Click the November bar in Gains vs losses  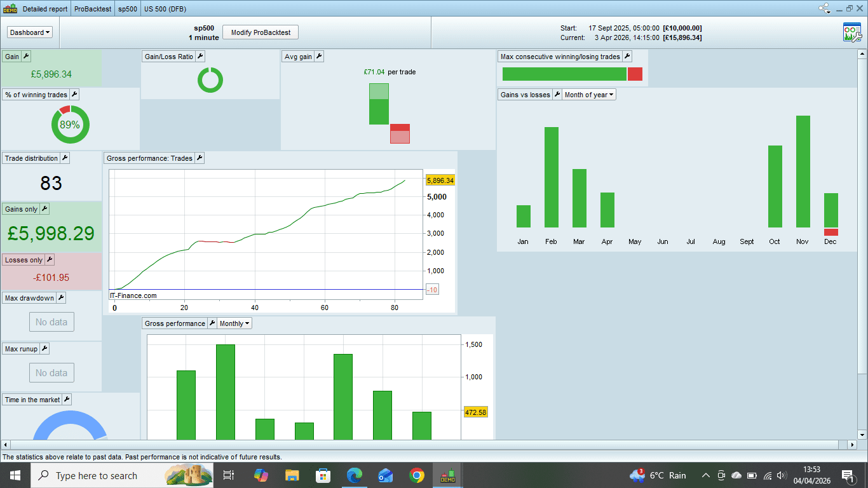[x=803, y=172]
